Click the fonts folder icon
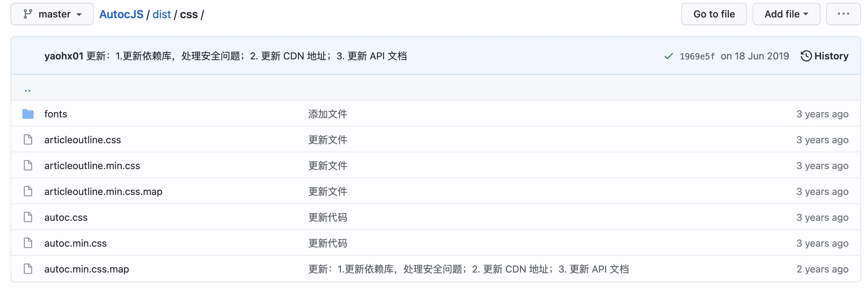This screenshot has height=290, width=868. tap(28, 114)
